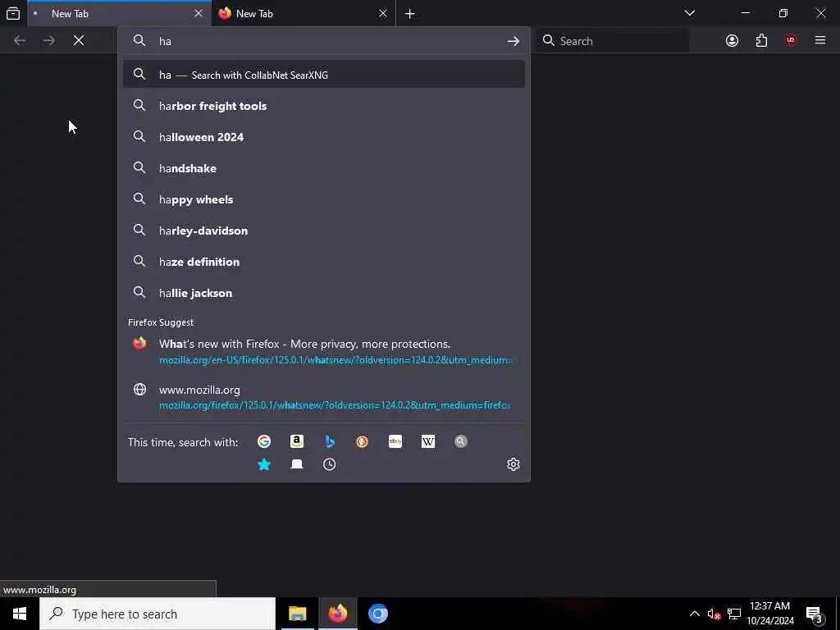Screen dimensions: 840x630
Task: Click the back navigation arrow
Action: pyautogui.click(x=20, y=41)
